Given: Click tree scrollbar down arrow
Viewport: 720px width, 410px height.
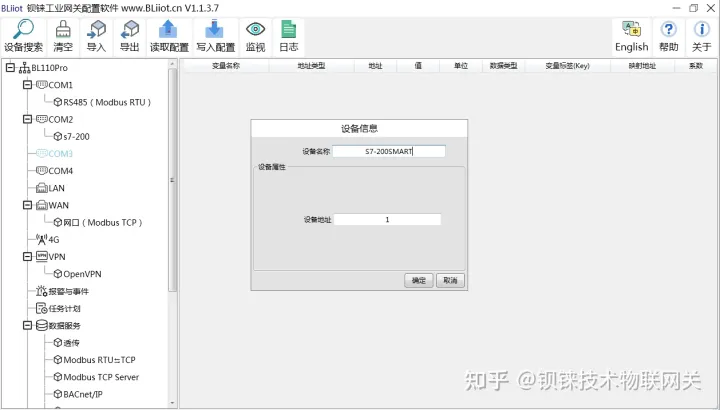Looking at the screenshot, I should pyautogui.click(x=173, y=403).
